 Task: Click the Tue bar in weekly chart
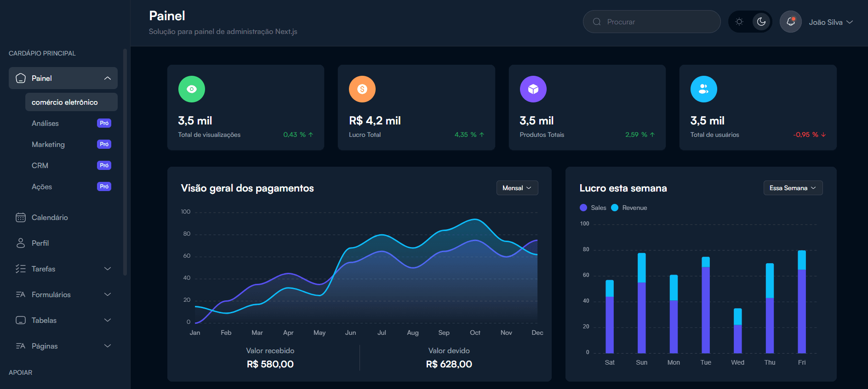(x=706, y=304)
